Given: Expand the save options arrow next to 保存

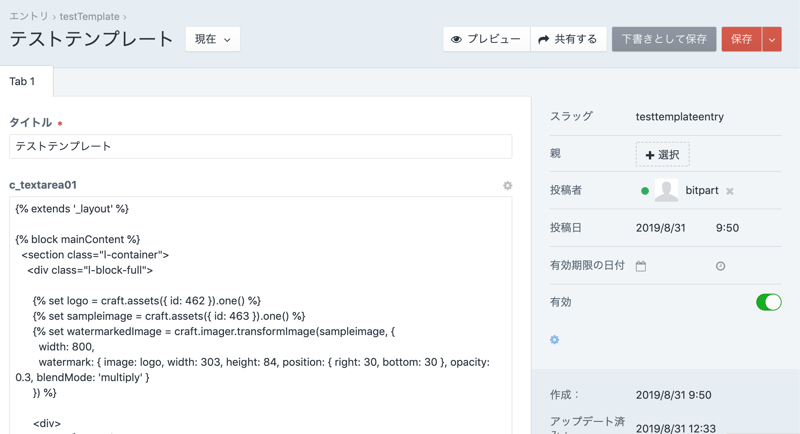Looking at the screenshot, I should tap(772, 39).
